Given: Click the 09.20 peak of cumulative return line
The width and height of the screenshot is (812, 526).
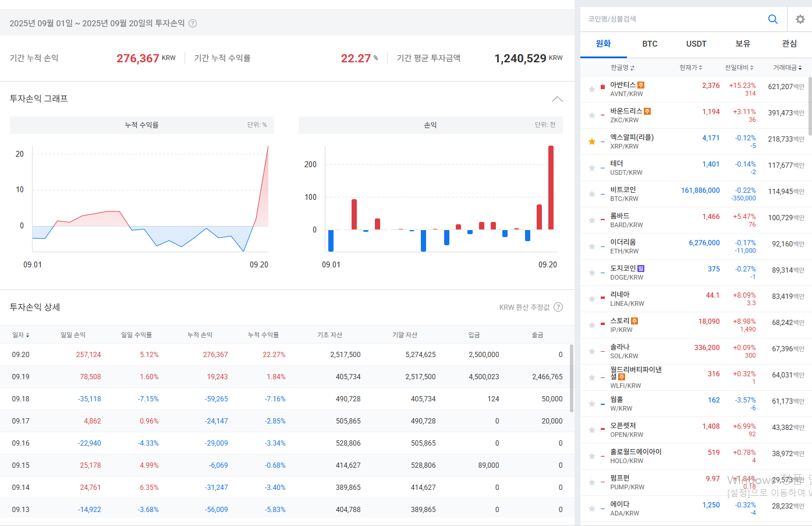Looking at the screenshot, I should point(268,146).
